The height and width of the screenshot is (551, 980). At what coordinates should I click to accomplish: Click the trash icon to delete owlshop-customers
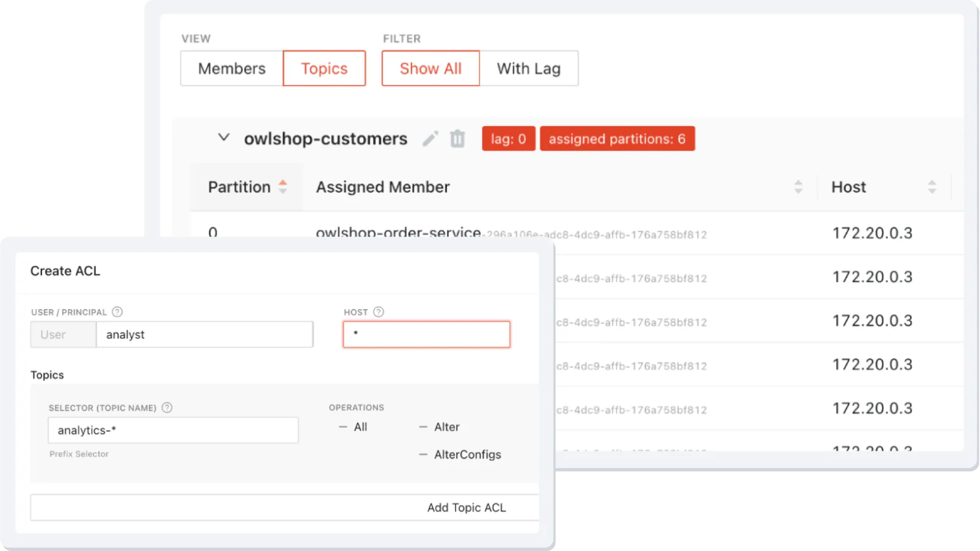(x=457, y=139)
